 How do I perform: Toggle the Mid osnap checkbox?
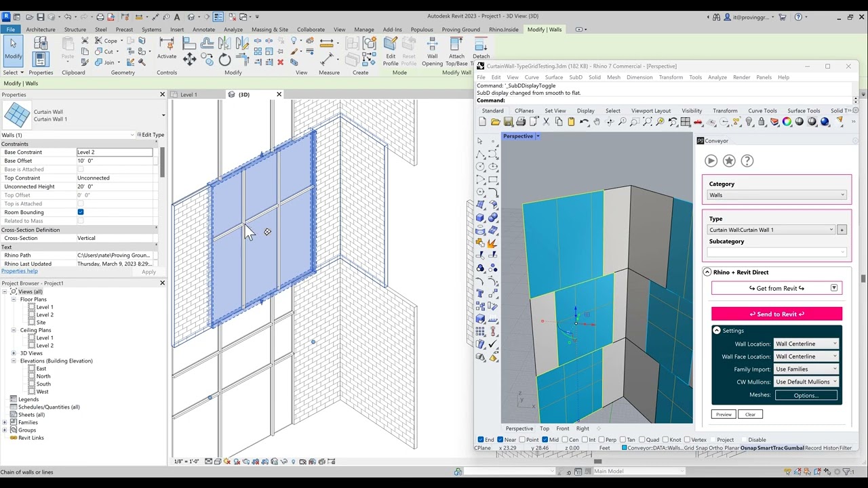click(x=545, y=440)
